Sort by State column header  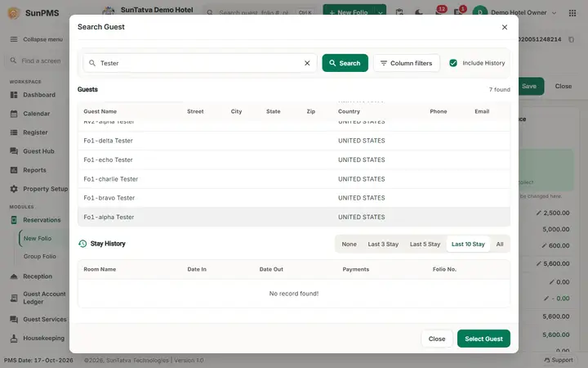(274, 111)
